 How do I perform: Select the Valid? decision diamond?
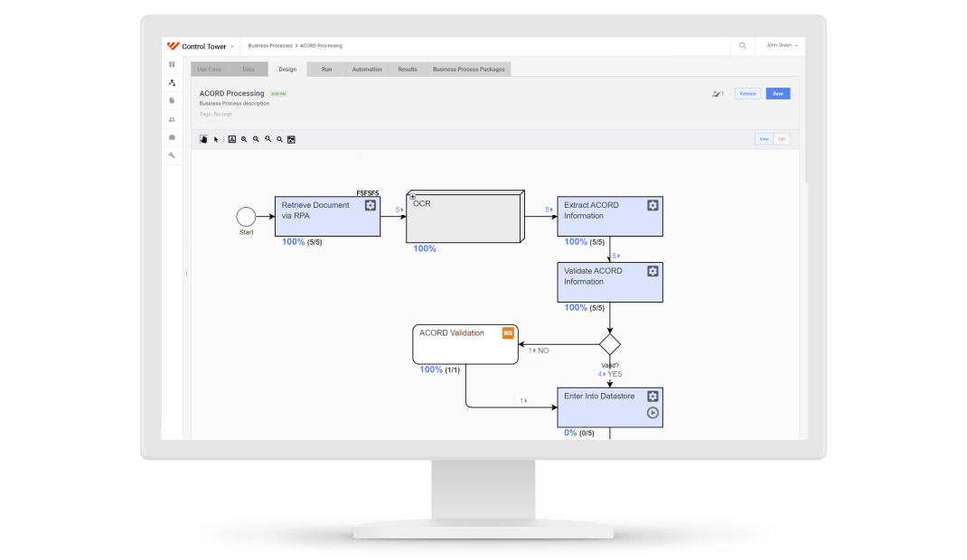coord(610,344)
